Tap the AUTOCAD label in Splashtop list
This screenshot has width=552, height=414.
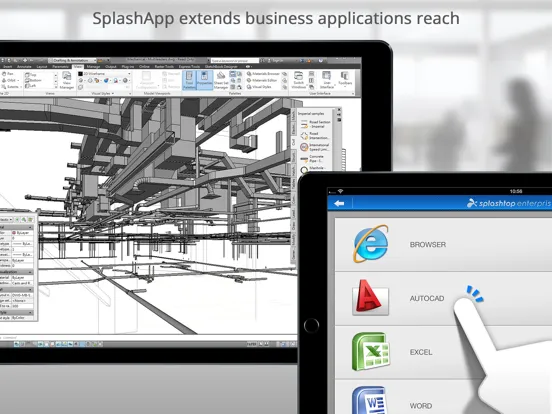click(x=427, y=299)
